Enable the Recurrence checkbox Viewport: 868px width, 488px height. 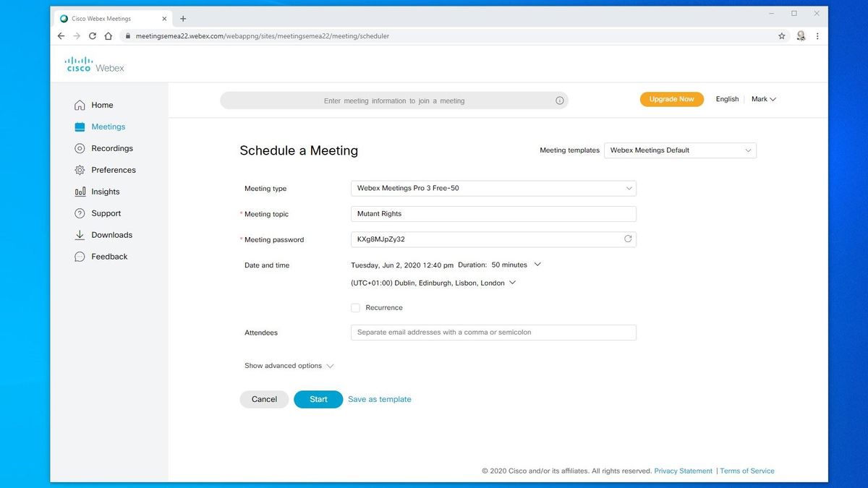point(355,307)
